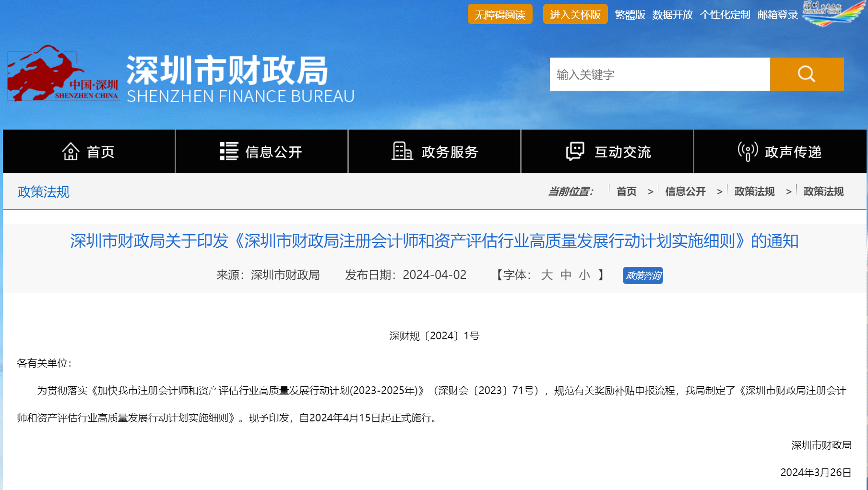Select the broadcast icon for 政声传递

coord(747,151)
